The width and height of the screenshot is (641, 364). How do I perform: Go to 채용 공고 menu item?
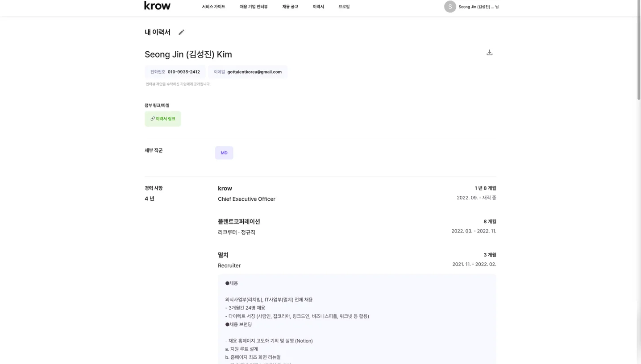click(290, 7)
